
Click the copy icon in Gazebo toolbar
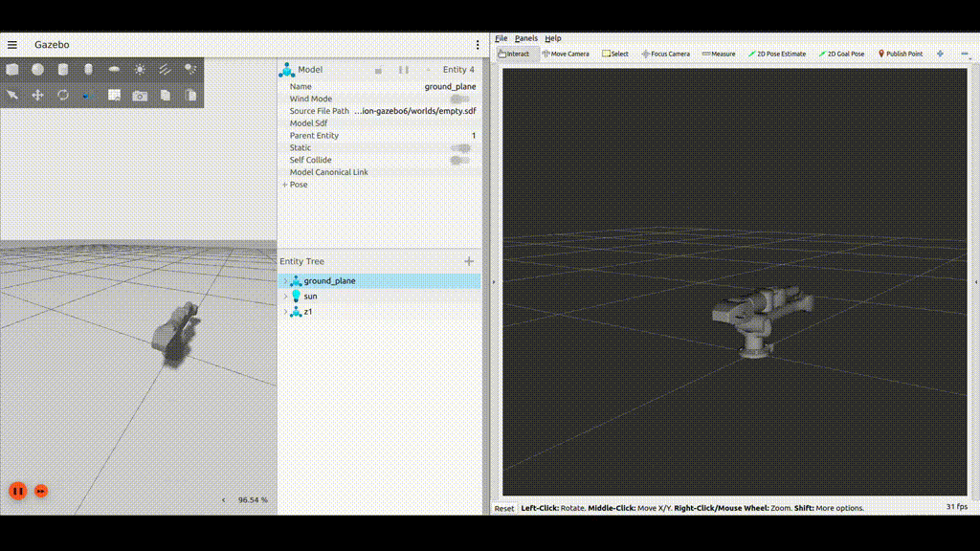(165, 95)
